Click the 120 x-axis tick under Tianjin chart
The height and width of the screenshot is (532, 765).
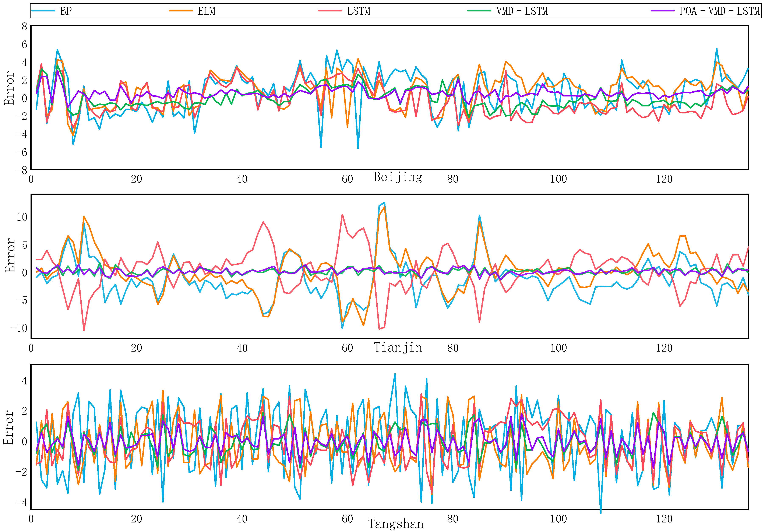(664, 348)
